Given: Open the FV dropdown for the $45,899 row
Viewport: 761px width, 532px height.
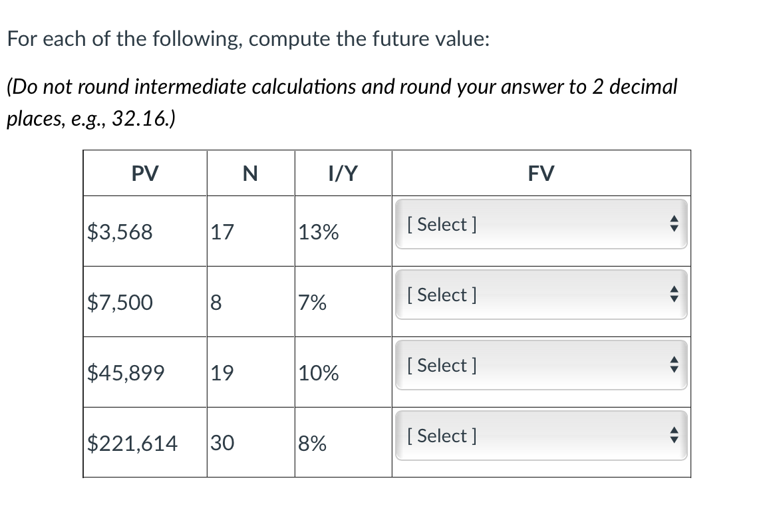Looking at the screenshot, I should coord(541,366).
